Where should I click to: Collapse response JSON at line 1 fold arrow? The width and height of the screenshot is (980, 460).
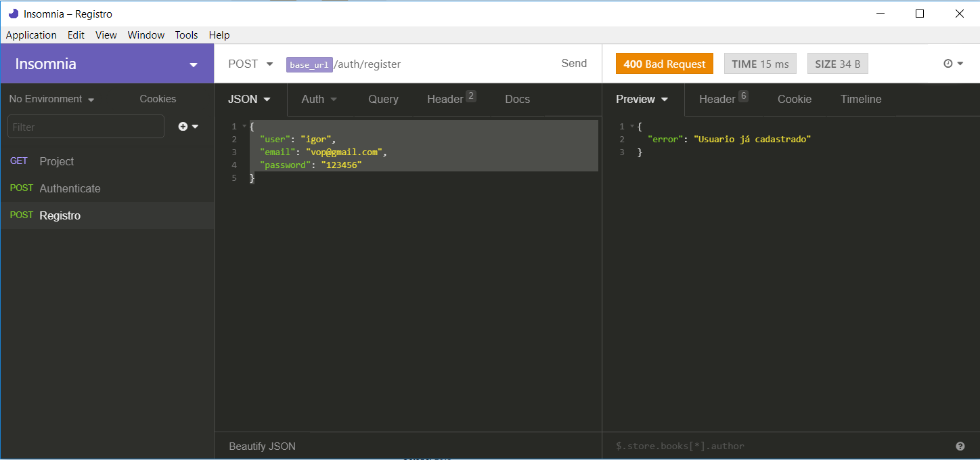[x=632, y=127]
